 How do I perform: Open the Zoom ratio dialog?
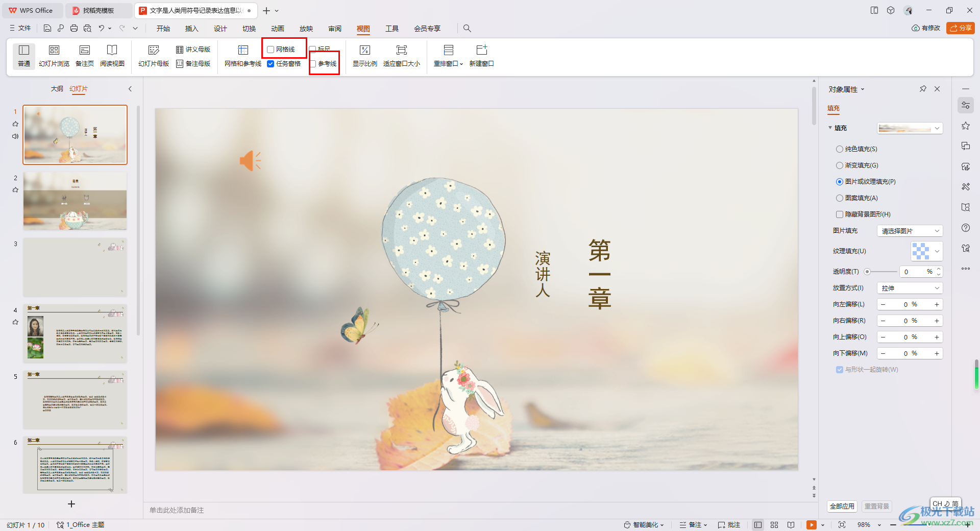coord(364,56)
